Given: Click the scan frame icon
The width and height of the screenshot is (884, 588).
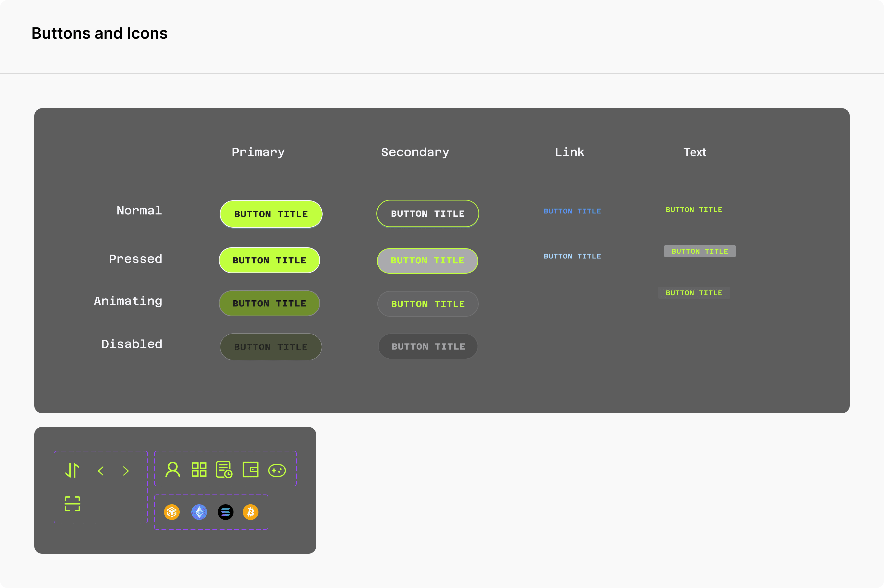Looking at the screenshot, I should (72, 504).
